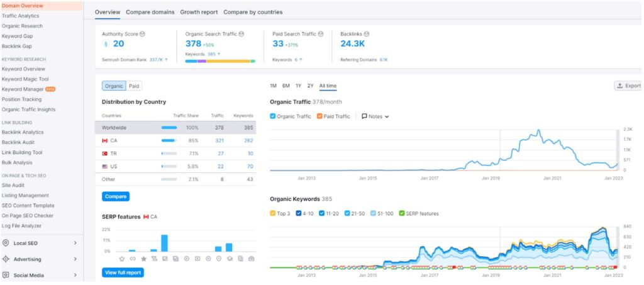Switch to the Paid toggle option
Screen dimensions: 644x285
point(134,86)
